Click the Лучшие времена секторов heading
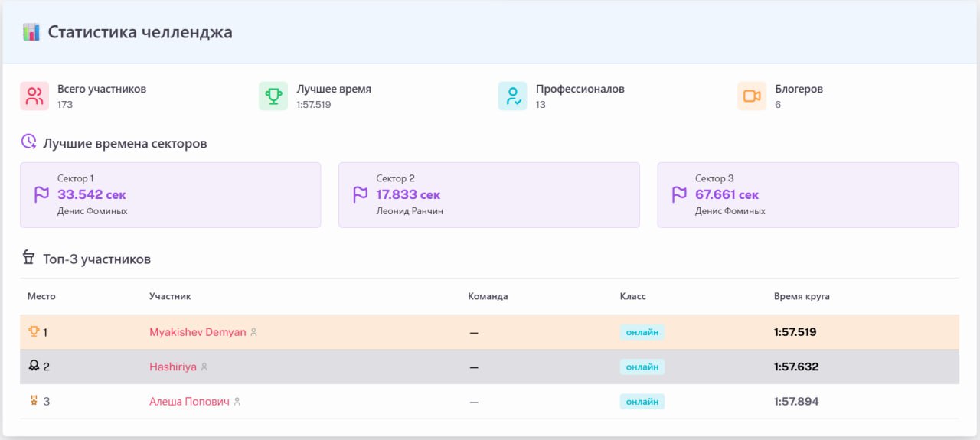The width and height of the screenshot is (980, 440). 125,143
